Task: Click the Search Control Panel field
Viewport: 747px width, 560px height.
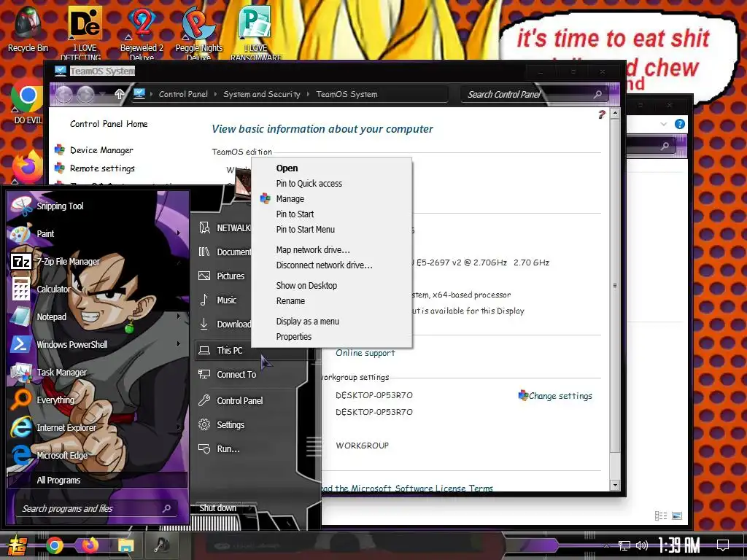Action: tap(533, 94)
